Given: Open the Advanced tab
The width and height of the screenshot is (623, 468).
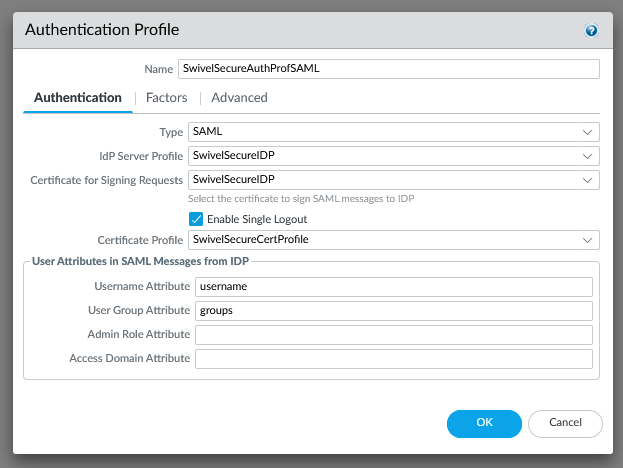Looking at the screenshot, I should point(239,98).
